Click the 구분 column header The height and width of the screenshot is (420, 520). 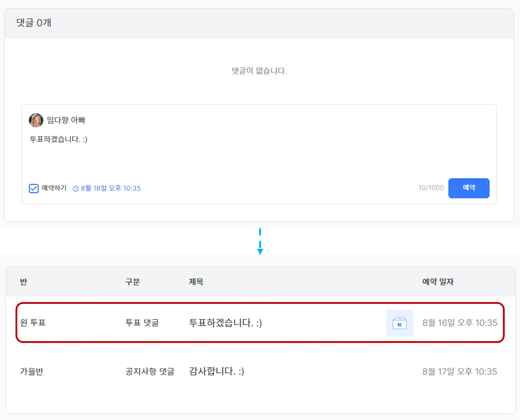[133, 282]
